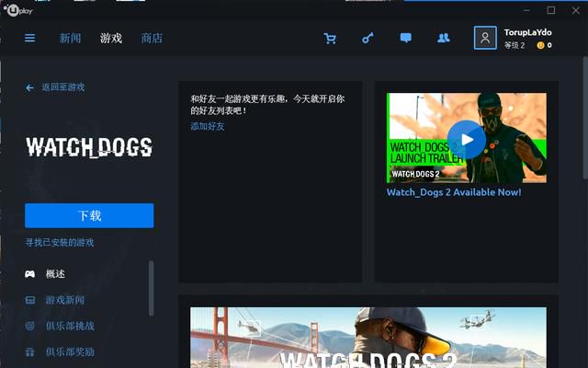Click the gamepad icon beside 概述

(30, 274)
